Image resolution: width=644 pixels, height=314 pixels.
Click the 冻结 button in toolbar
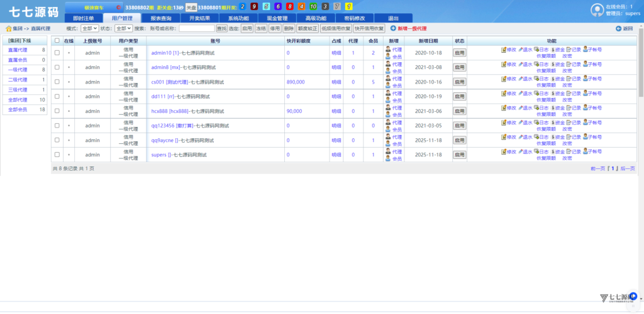click(x=261, y=28)
